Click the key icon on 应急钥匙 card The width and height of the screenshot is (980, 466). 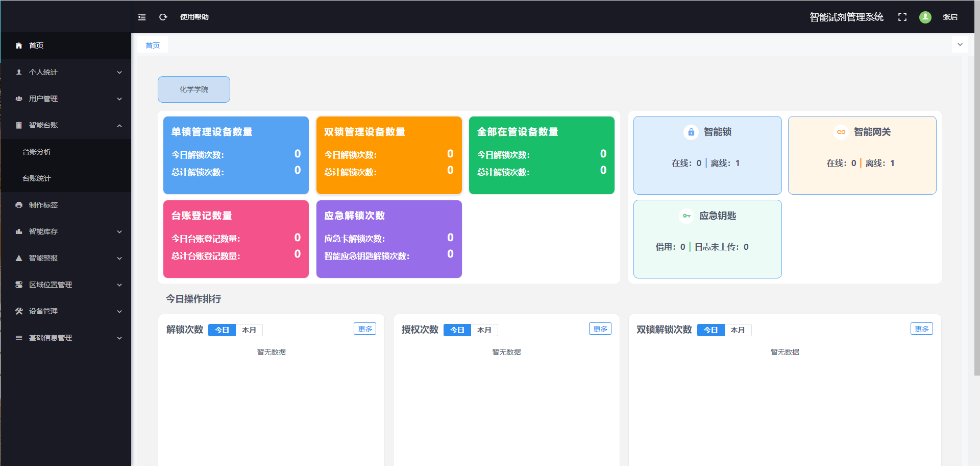(686, 216)
